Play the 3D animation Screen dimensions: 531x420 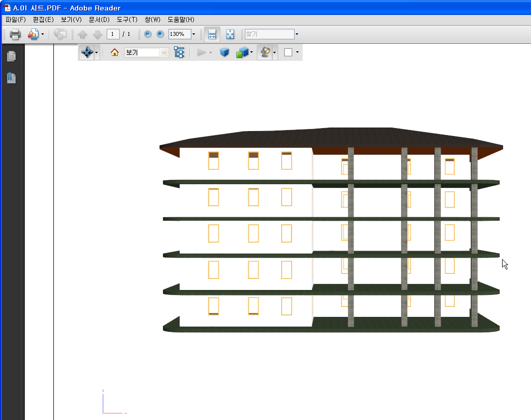point(201,52)
